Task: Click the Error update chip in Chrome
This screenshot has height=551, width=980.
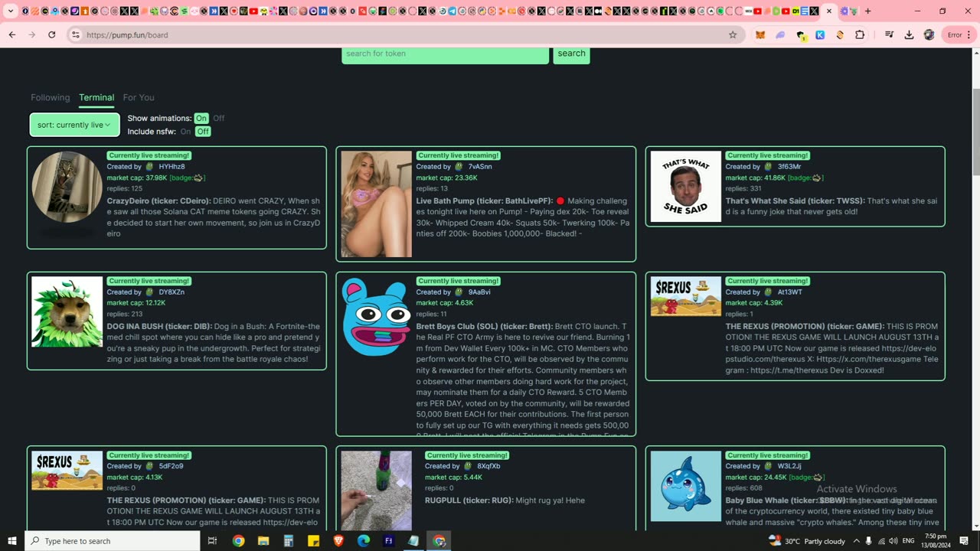Action: pos(954,34)
